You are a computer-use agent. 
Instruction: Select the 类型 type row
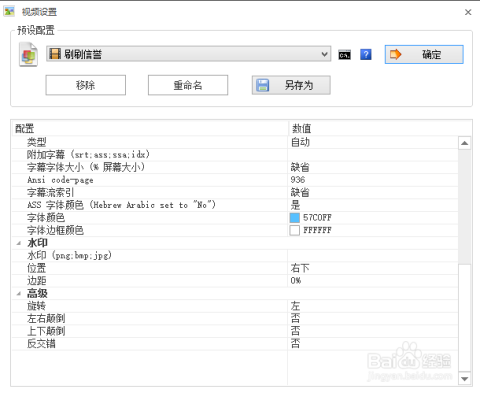pos(235,142)
